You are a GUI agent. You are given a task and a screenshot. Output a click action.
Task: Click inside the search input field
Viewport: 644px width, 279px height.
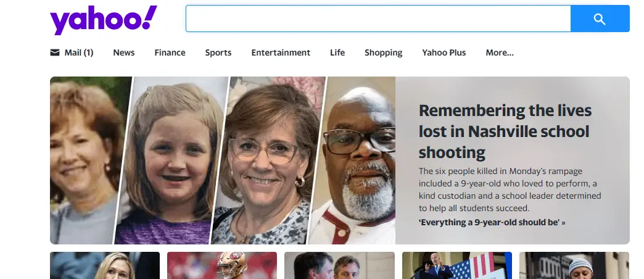coord(378,19)
